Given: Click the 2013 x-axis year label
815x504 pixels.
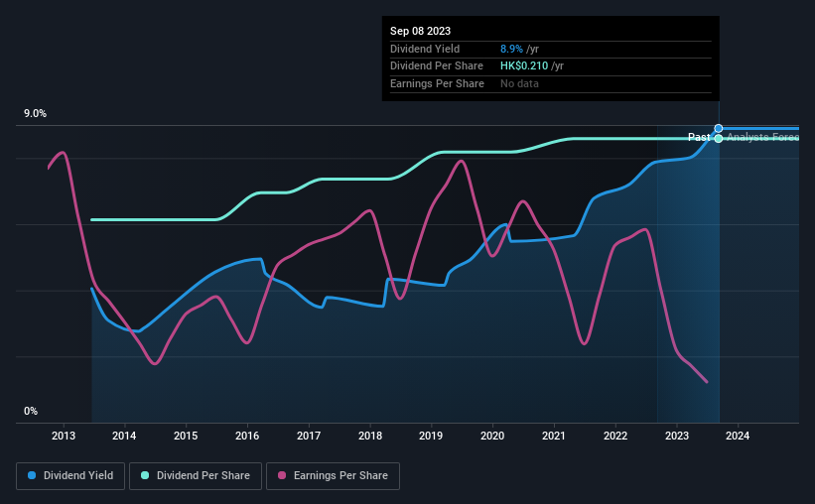Looking at the screenshot, I should point(64,436).
